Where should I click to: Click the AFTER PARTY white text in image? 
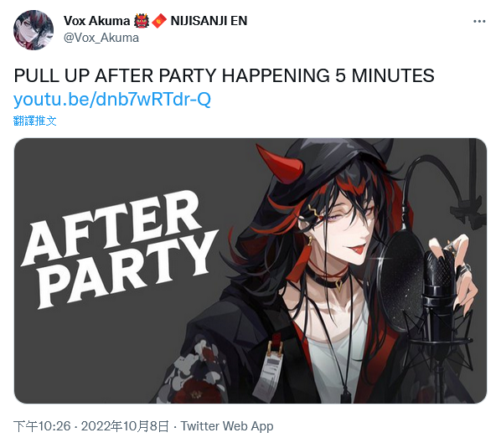pyautogui.click(x=120, y=249)
